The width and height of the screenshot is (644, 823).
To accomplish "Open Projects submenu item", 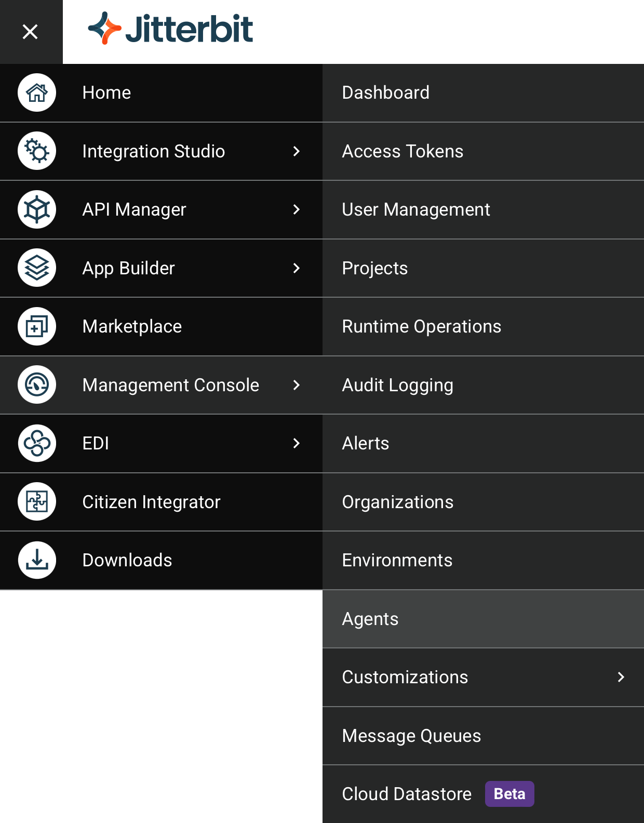I will pos(483,268).
